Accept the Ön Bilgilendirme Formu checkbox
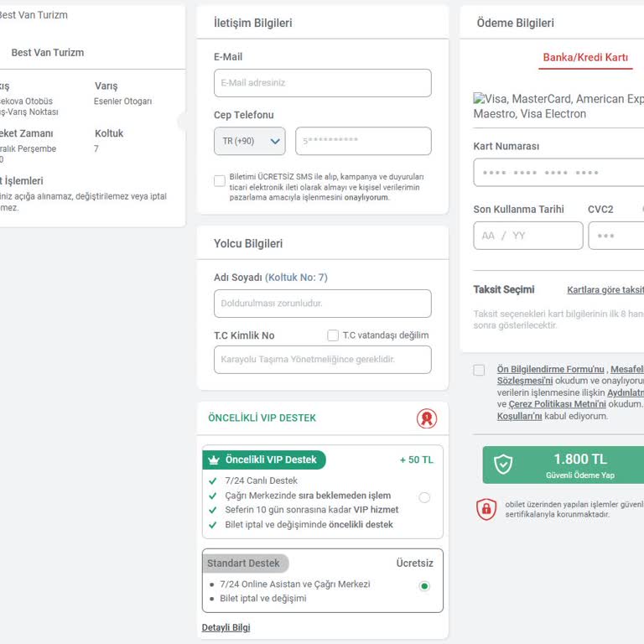The image size is (644, 644). (479, 370)
